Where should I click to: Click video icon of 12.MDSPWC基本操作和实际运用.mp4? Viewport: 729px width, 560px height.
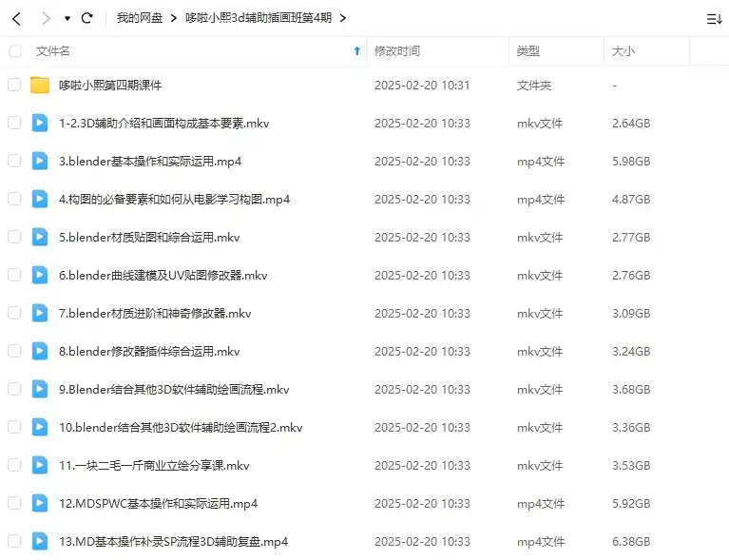coord(40,503)
